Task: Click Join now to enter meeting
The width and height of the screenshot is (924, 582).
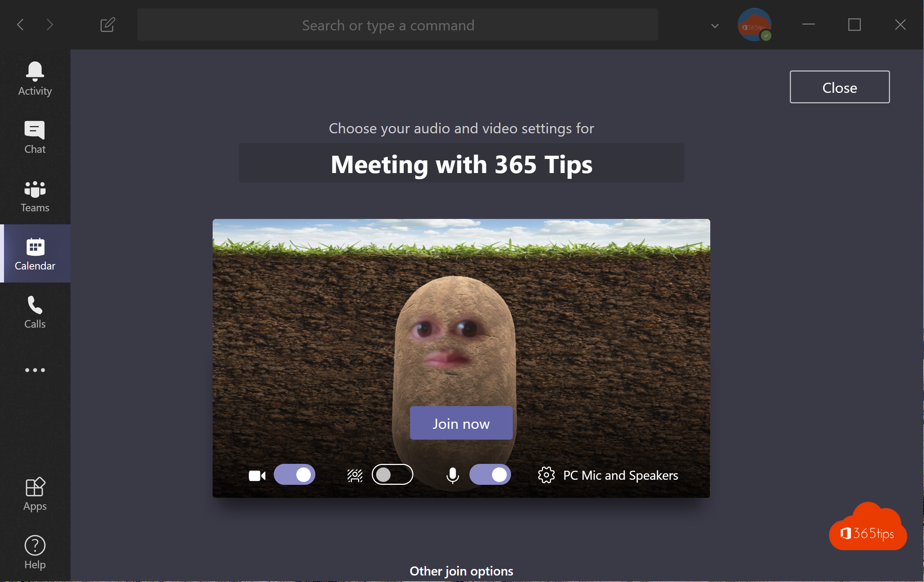Action: click(461, 423)
